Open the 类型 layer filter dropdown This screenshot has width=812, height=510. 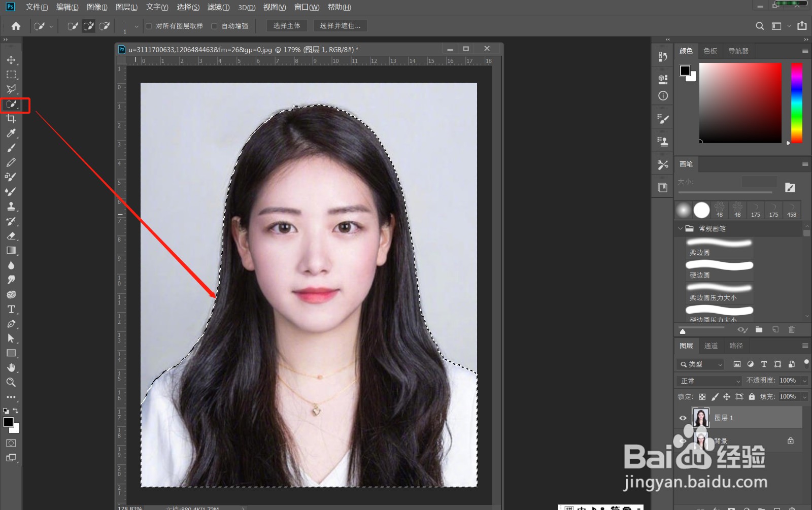coord(700,364)
